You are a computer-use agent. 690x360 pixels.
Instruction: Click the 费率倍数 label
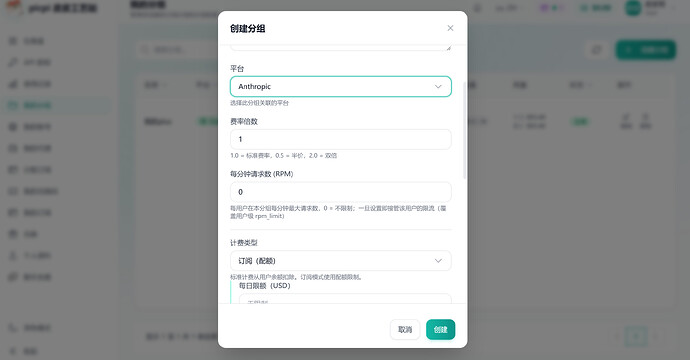click(244, 121)
